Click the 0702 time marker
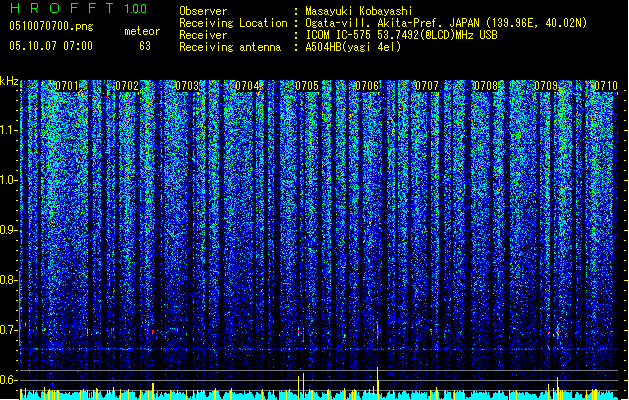629x400 pixels. [127, 86]
